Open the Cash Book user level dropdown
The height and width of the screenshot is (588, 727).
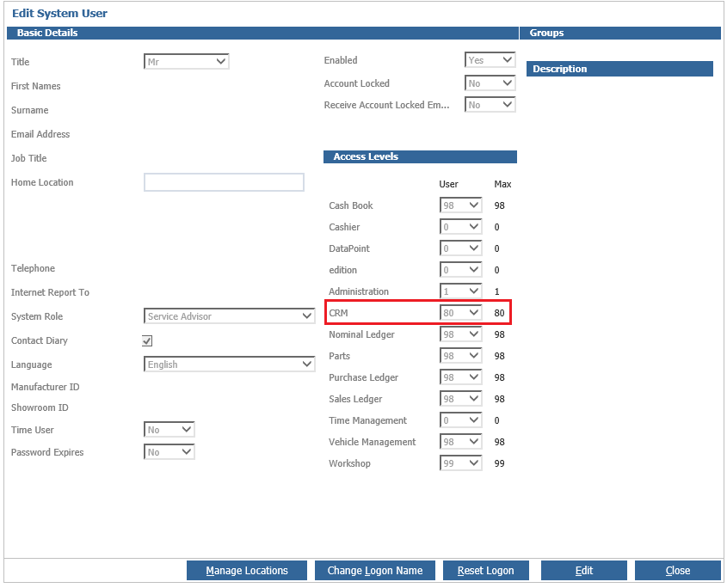(461, 205)
